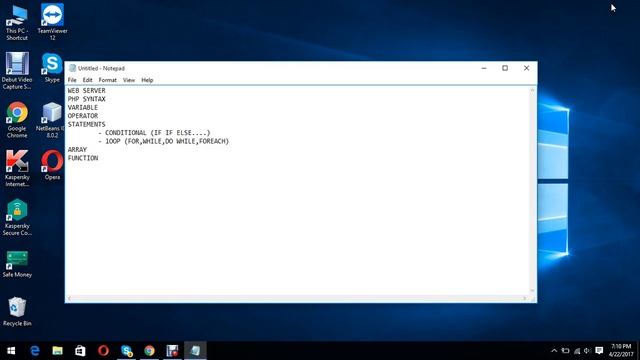Open the Windows Store from the taskbar

point(80,351)
